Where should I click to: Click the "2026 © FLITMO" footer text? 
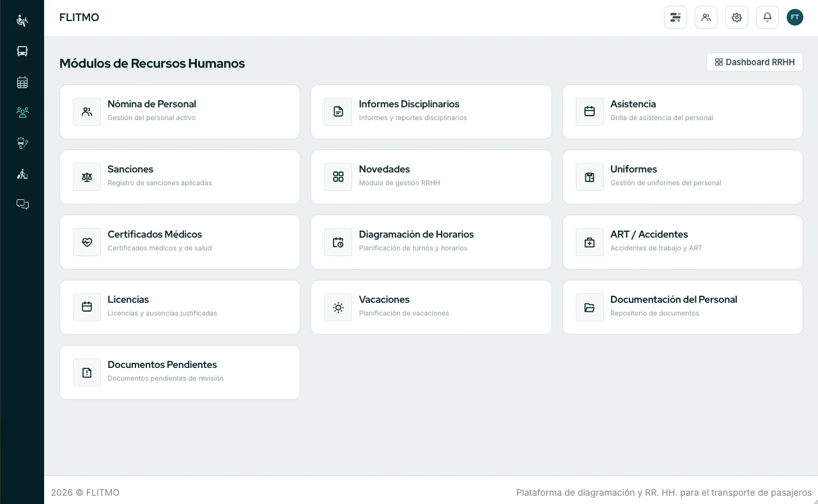point(85,493)
